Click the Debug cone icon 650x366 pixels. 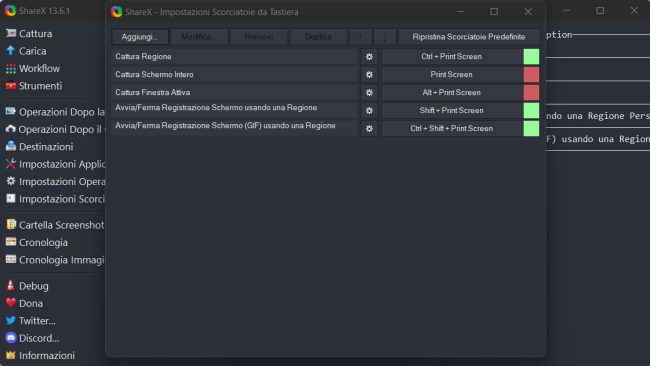pos(11,286)
